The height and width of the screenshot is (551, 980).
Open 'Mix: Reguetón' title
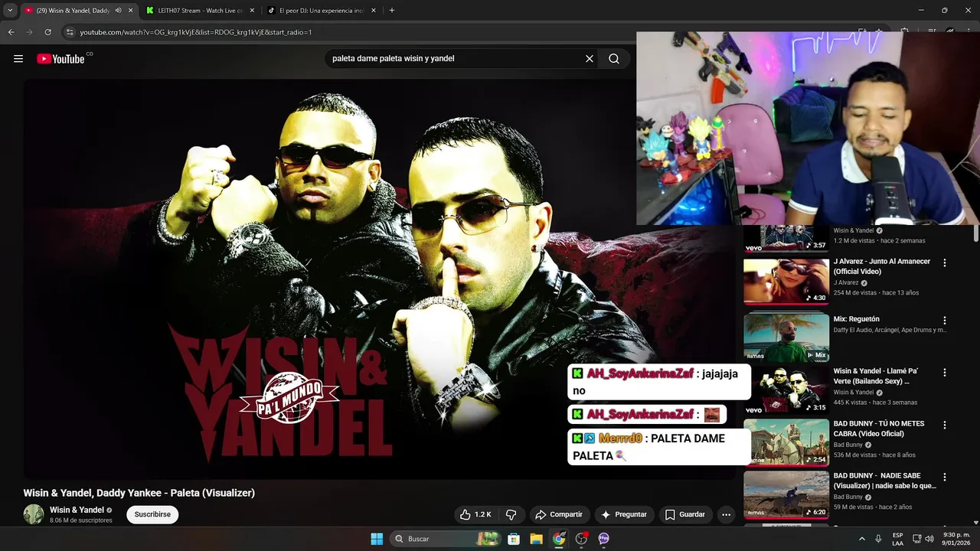click(x=857, y=319)
